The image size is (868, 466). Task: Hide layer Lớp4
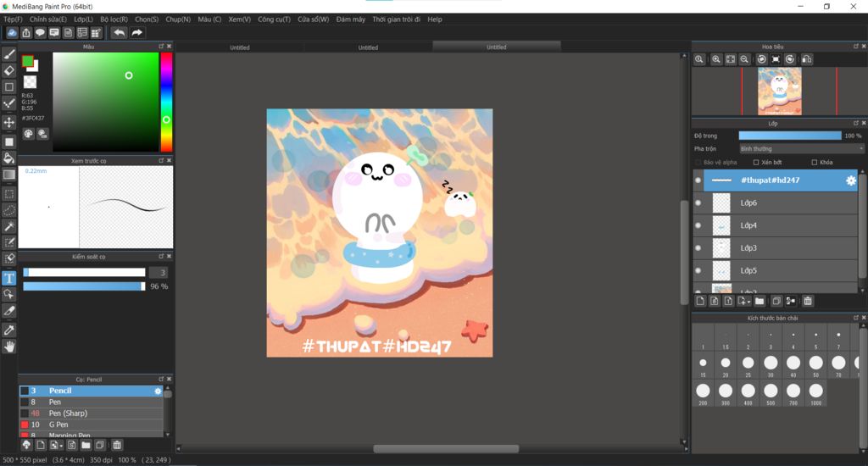tap(698, 225)
